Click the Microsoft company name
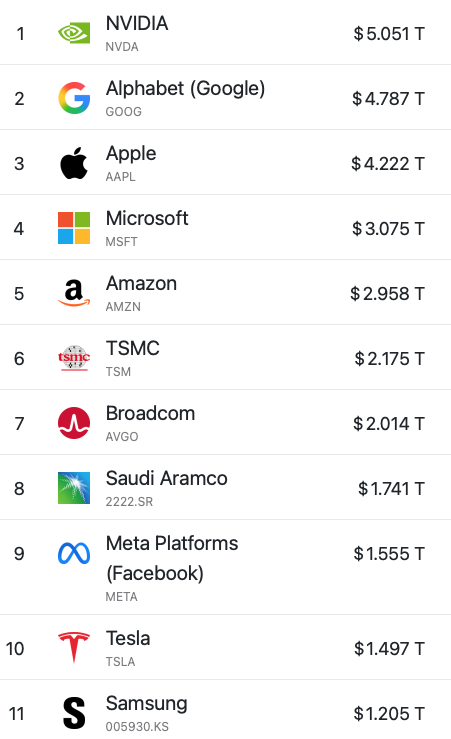The height and width of the screenshot is (739, 451). pos(147,218)
